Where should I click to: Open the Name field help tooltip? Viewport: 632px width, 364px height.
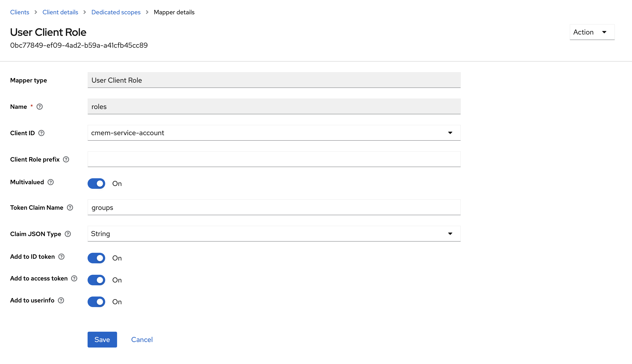pos(40,107)
